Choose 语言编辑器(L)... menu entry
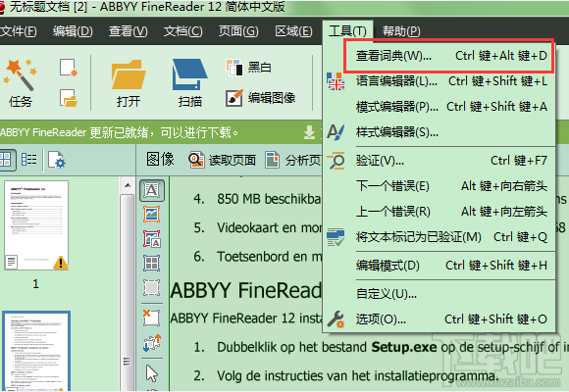 point(440,81)
